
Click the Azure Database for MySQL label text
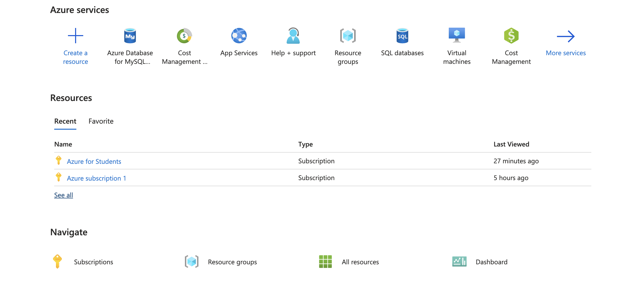pos(130,57)
